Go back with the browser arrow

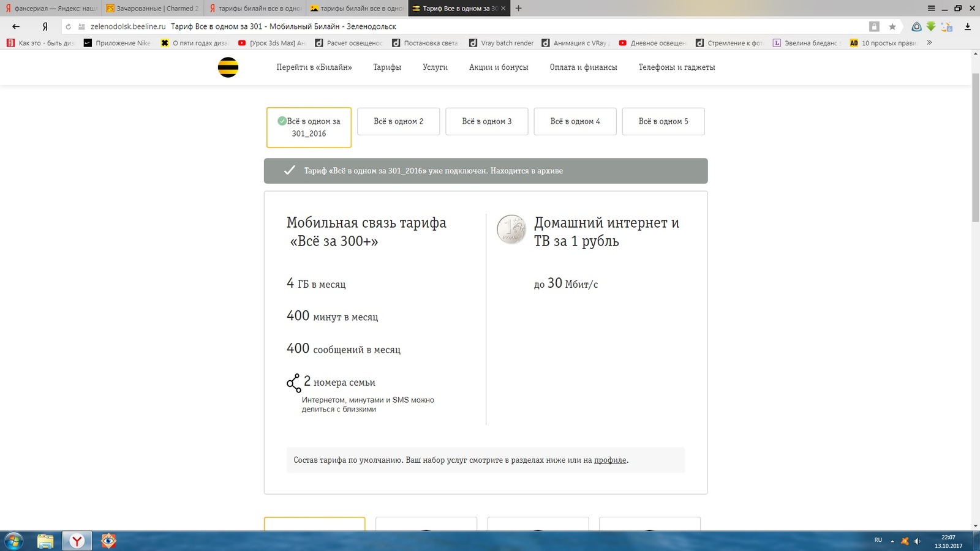16,26
